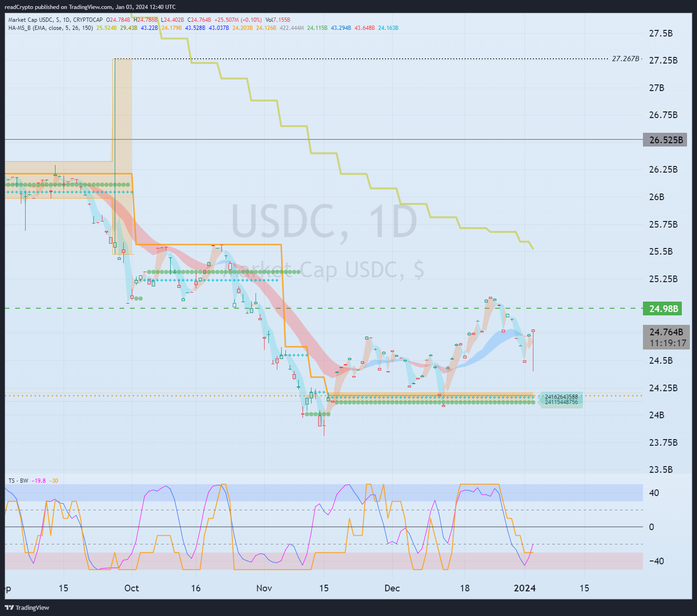Click the 24115448756 level label
Viewport: 697px width, 616px height.
[x=561, y=402]
